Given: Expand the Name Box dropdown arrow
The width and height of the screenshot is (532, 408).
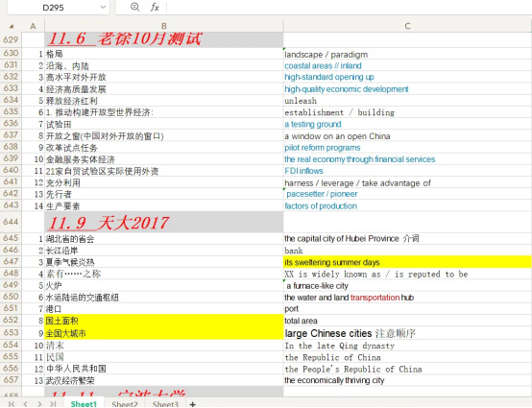Looking at the screenshot, I should coord(103,7).
